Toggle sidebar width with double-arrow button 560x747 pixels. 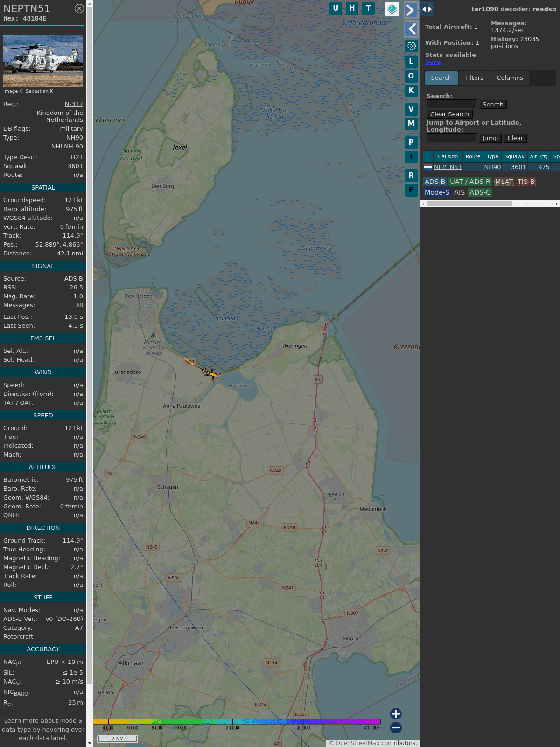427,9
